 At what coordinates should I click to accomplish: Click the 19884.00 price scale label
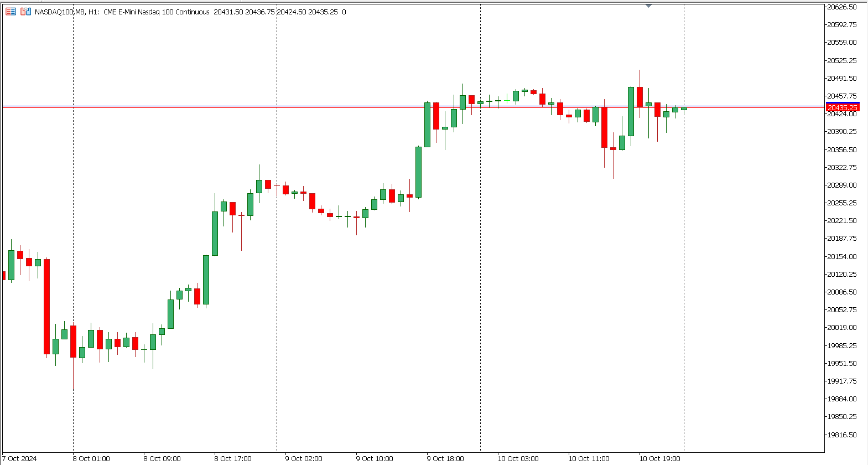point(841,399)
